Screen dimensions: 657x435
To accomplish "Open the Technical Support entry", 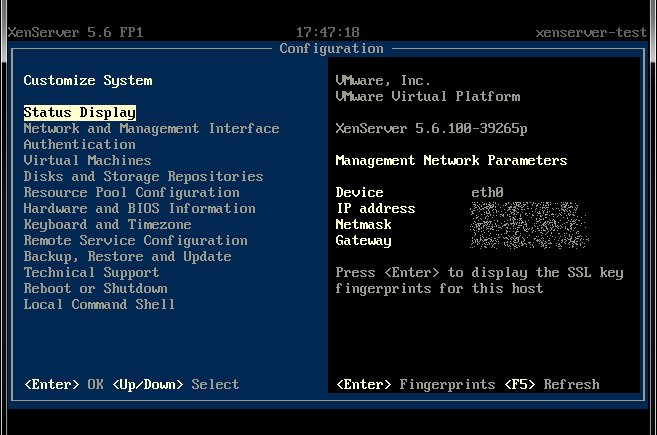I will [x=91, y=272].
